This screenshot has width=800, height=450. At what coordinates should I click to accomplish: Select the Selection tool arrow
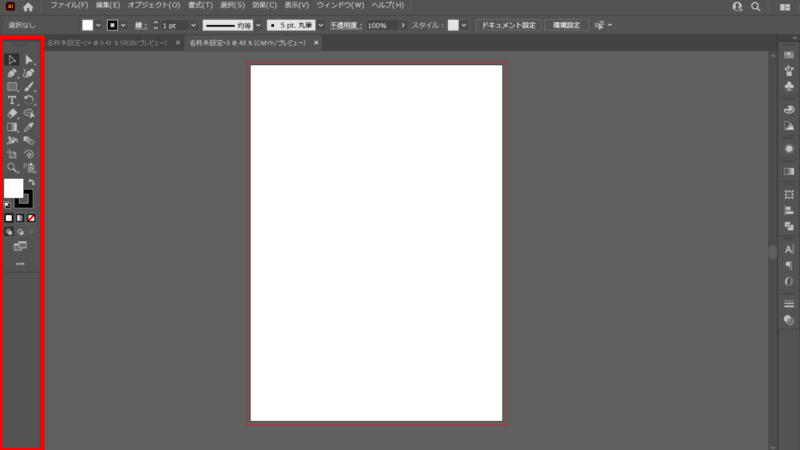12,60
